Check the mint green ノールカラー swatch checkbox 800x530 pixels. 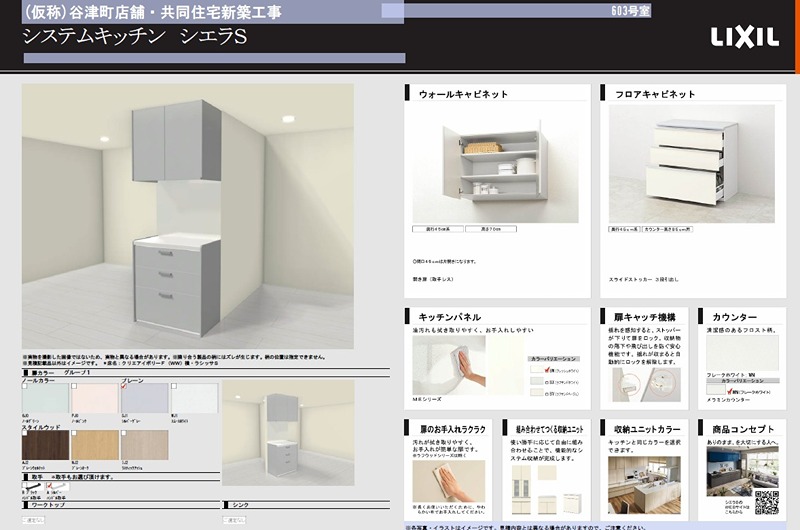tap(24, 386)
